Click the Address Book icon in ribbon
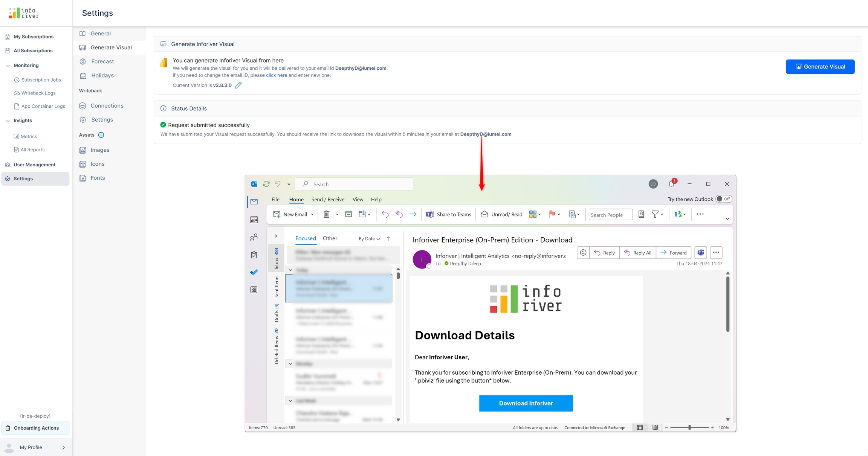 pyautogui.click(x=641, y=214)
